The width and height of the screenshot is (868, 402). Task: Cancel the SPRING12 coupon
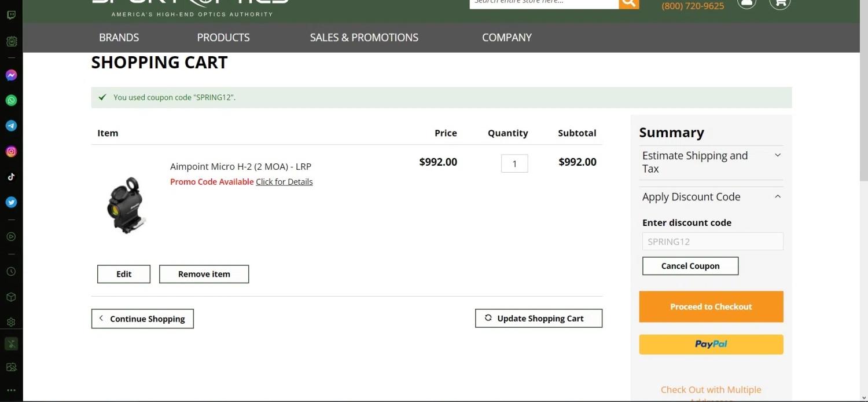pyautogui.click(x=690, y=266)
